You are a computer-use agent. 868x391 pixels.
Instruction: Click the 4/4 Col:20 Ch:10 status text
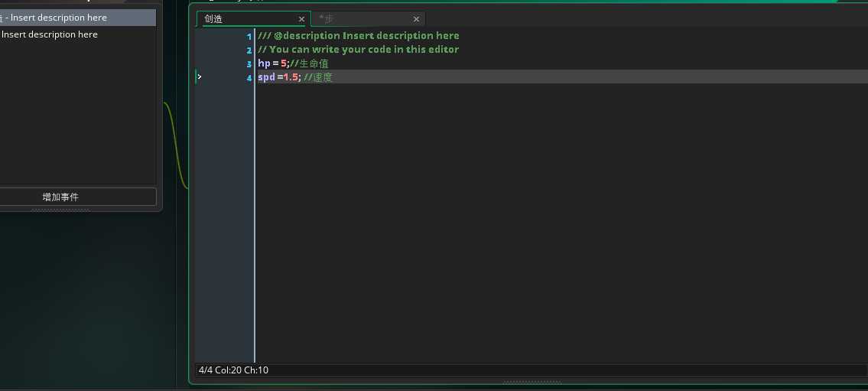click(x=233, y=370)
